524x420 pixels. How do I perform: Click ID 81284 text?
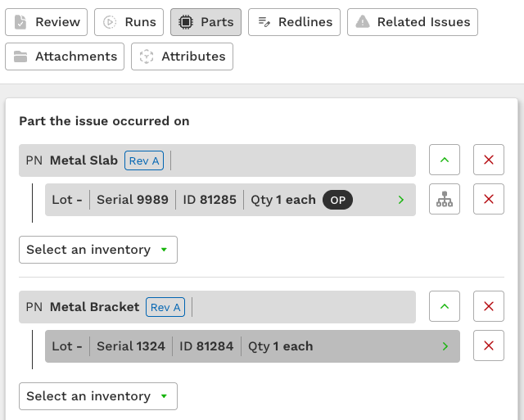pyautogui.click(x=206, y=346)
